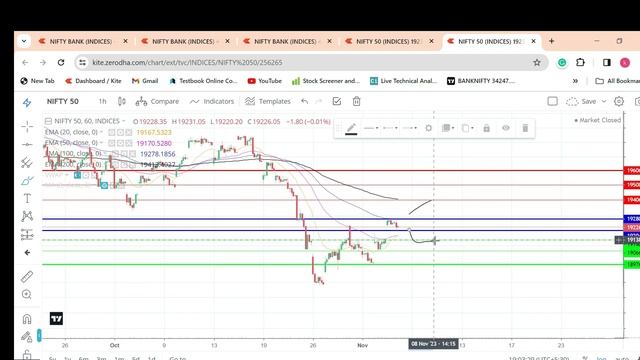Open chart settings gear icon
The width and height of the screenshot is (640, 360).
tap(619, 101)
